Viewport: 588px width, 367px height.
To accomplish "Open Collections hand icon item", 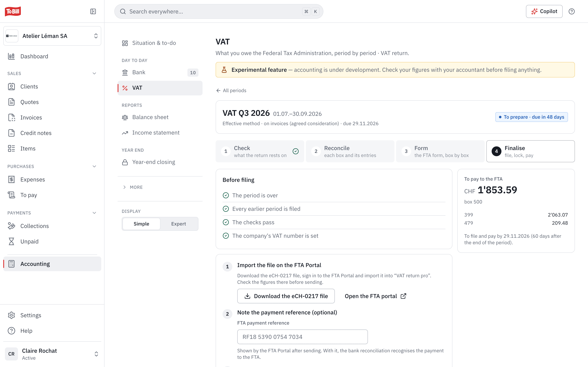I will [x=11, y=226].
